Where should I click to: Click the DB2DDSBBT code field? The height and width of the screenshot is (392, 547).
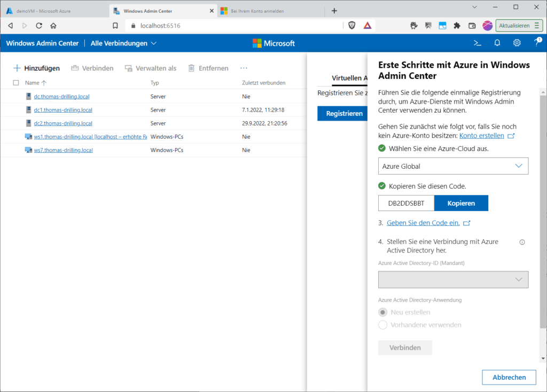pos(406,203)
